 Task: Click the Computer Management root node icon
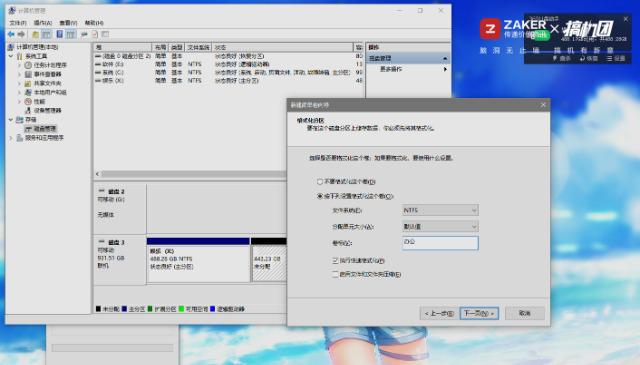(x=11, y=47)
